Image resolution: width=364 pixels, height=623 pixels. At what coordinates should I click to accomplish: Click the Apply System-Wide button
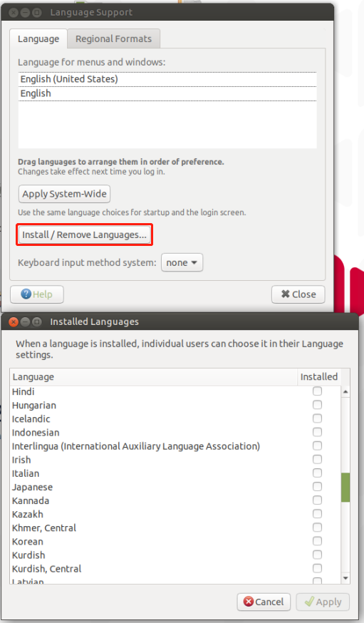(x=64, y=194)
